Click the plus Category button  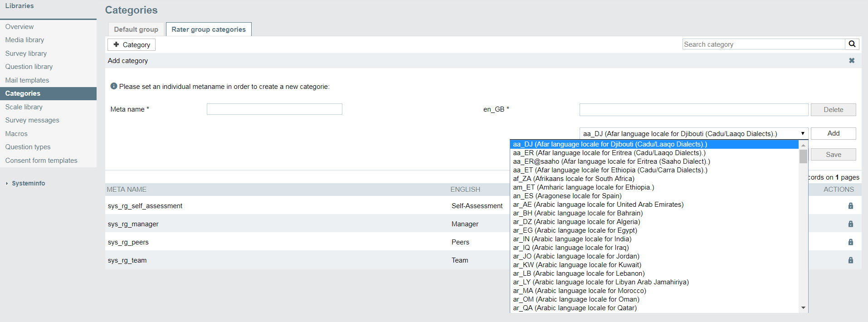pyautogui.click(x=132, y=44)
